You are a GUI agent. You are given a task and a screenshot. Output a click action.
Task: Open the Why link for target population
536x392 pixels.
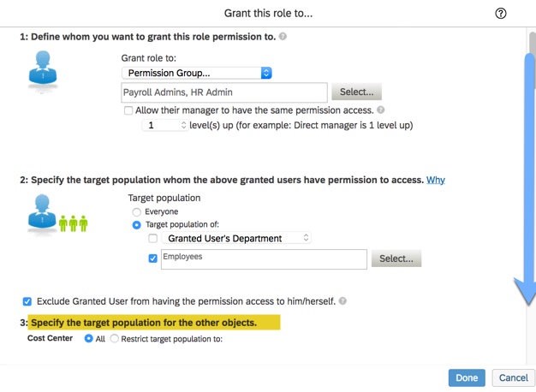[x=436, y=180]
